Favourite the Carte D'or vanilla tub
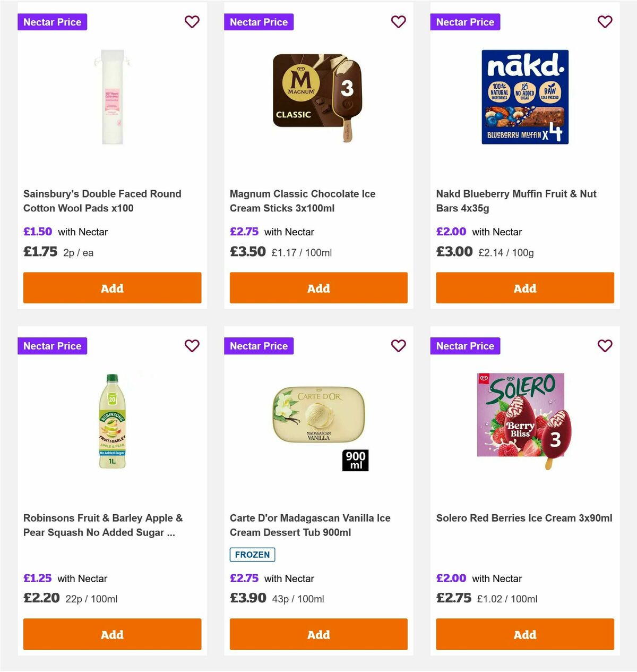637x672 pixels. (x=398, y=346)
